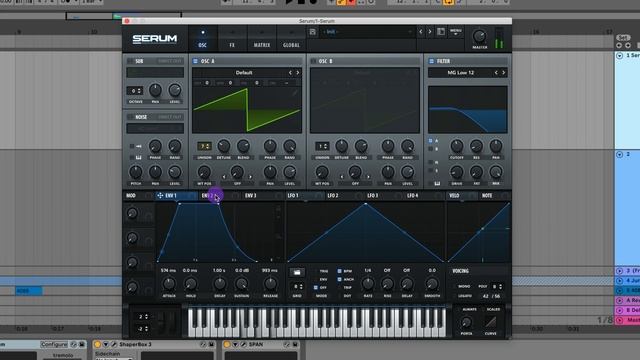Screen dimensions: 640x360
Task: Click the Filter keytrack keyboard icon below the routing checkboxes
Action: [437, 184]
